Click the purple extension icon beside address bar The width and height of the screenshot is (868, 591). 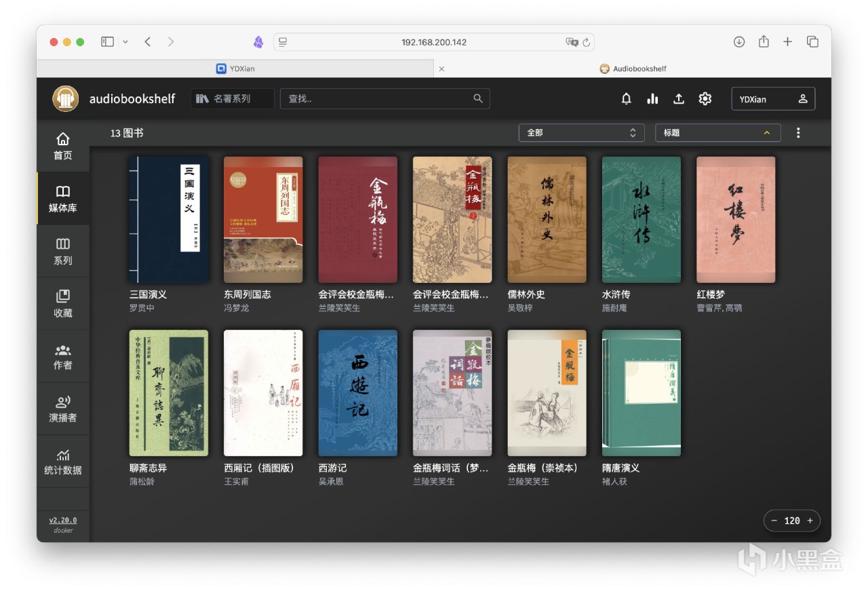point(258,42)
